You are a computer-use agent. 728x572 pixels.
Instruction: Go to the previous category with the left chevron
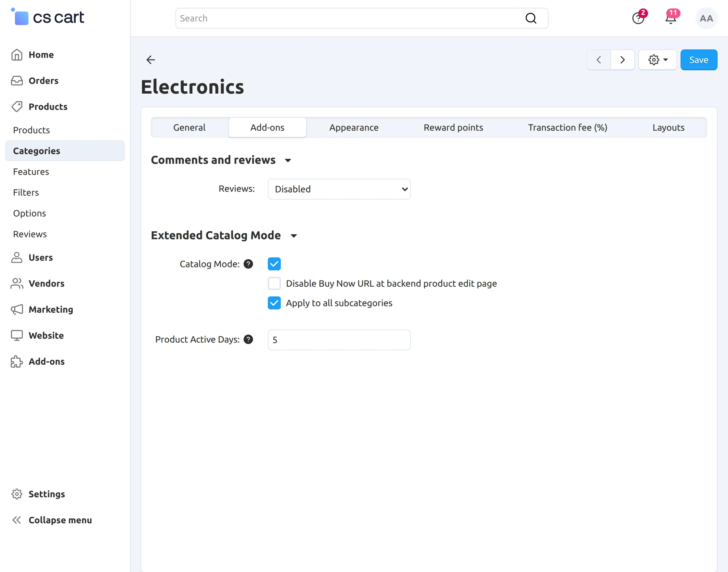(x=599, y=59)
